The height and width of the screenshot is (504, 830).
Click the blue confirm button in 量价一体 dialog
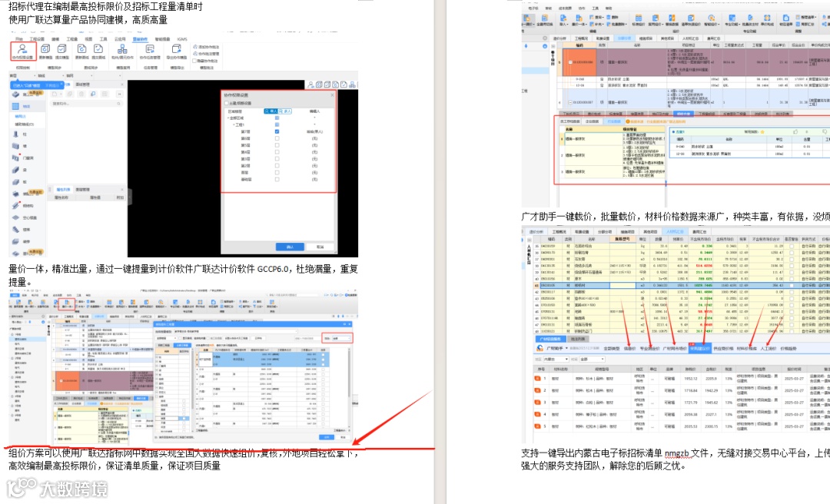pos(326,437)
